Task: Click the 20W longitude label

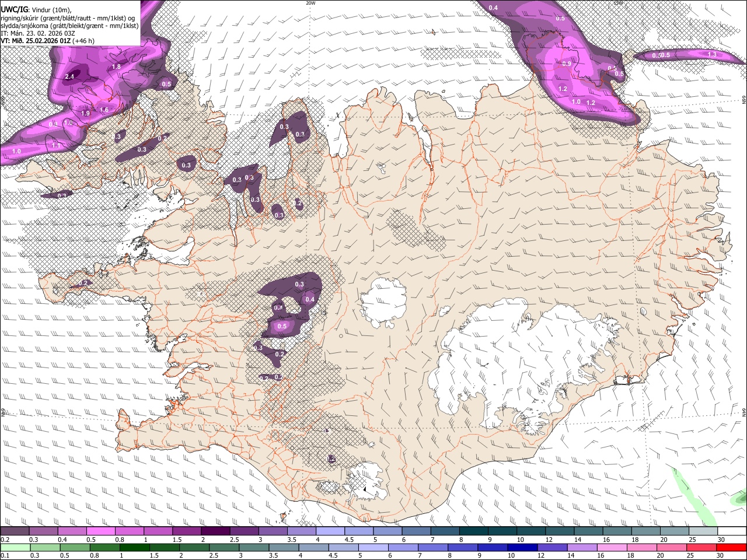Action: pos(310,3)
